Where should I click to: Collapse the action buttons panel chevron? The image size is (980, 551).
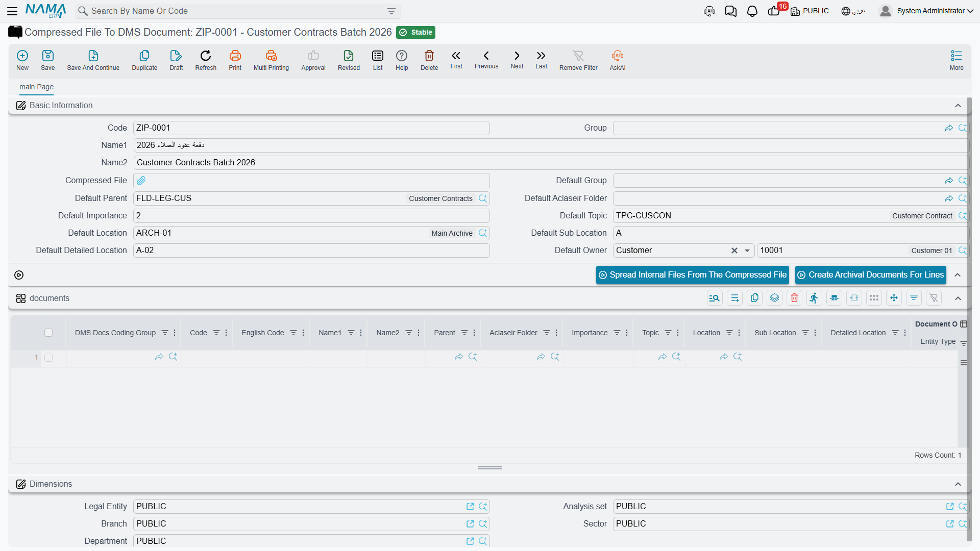coord(958,275)
